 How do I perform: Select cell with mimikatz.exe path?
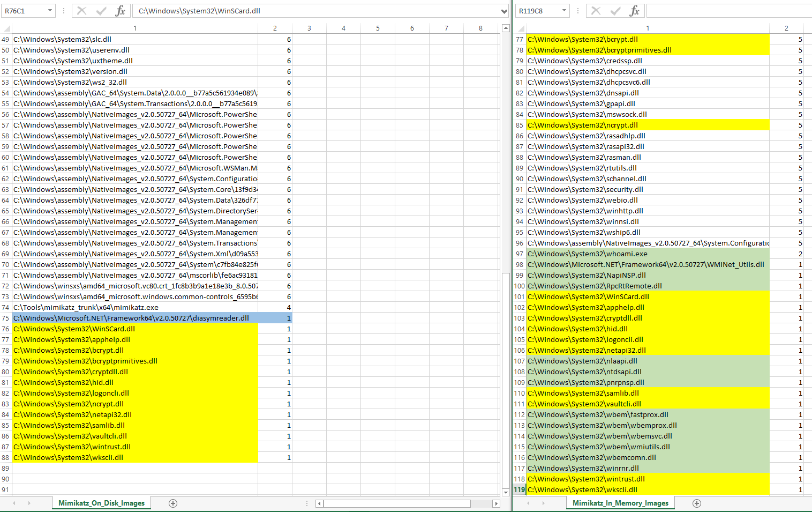point(135,307)
